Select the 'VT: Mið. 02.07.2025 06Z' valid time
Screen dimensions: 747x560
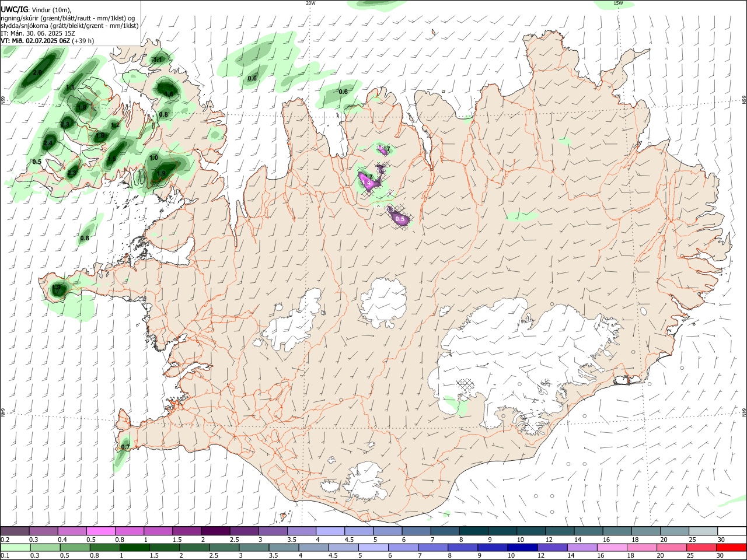tap(35, 41)
